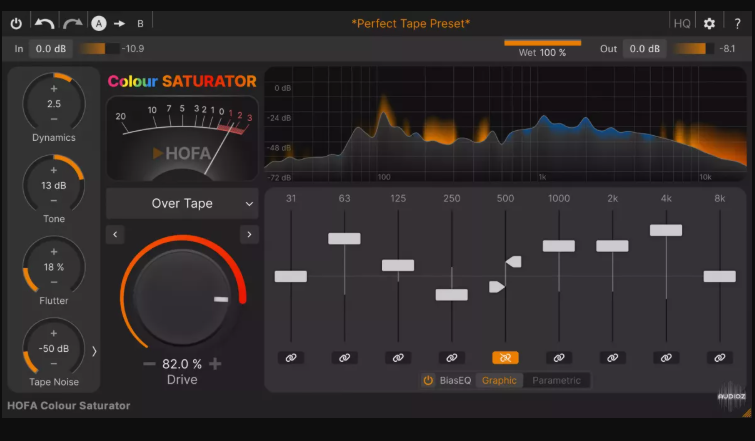Viewport: 755px width, 441px height.
Task: Click the output level meter
Action: (694, 49)
